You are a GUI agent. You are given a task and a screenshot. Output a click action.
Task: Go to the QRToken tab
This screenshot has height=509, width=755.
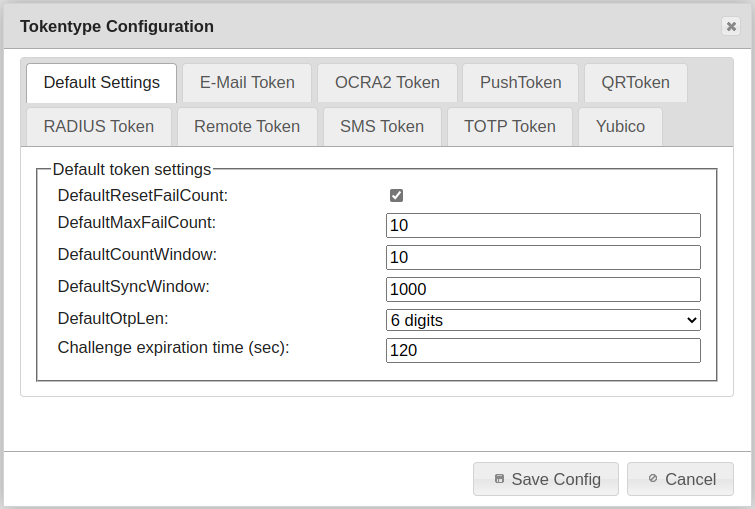point(635,83)
